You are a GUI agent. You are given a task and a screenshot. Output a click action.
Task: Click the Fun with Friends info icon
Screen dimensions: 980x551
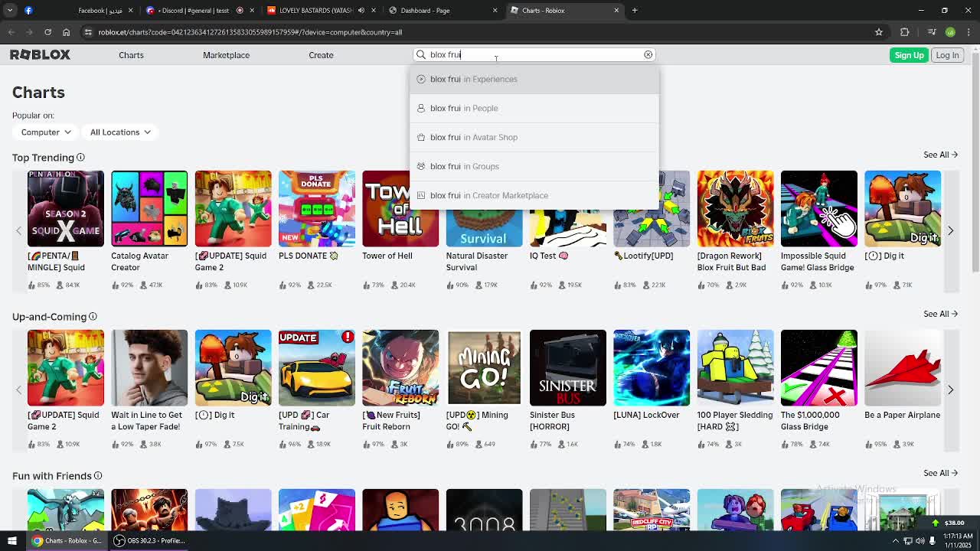tap(98, 476)
